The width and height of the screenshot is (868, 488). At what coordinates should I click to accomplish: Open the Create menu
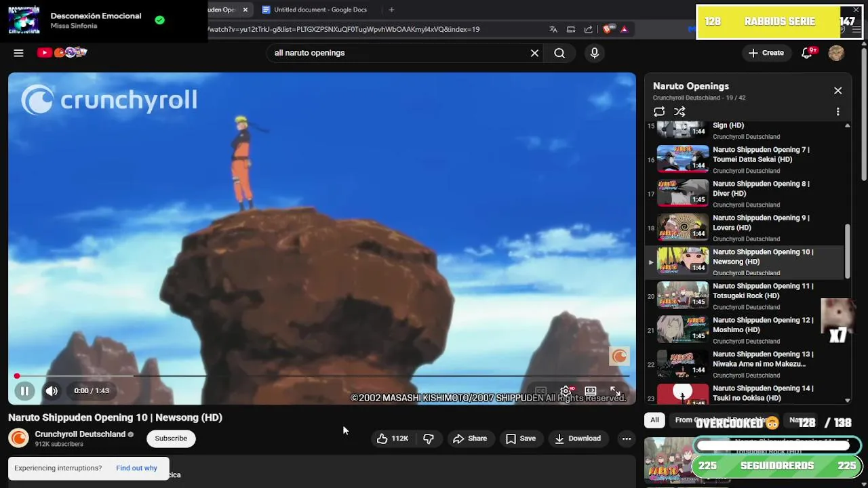pyautogui.click(x=766, y=53)
